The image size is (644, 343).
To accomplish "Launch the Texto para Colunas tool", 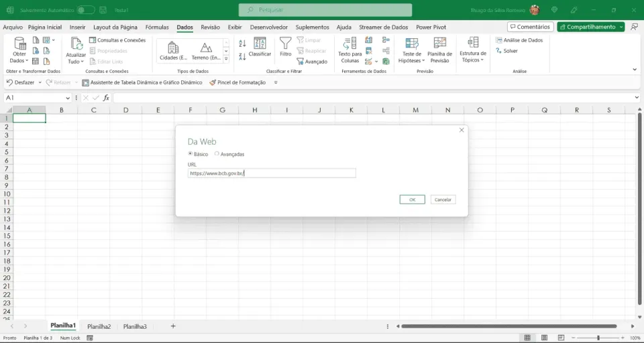I will [350, 44].
